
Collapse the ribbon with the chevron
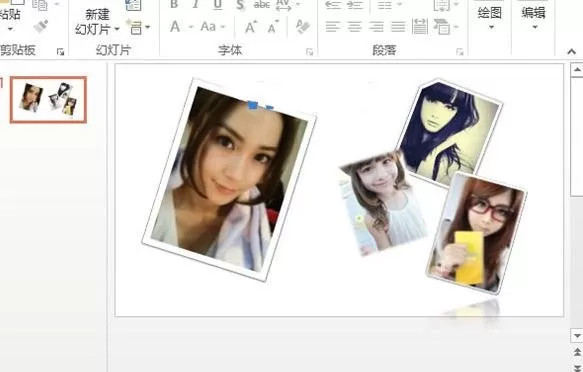(x=571, y=52)
